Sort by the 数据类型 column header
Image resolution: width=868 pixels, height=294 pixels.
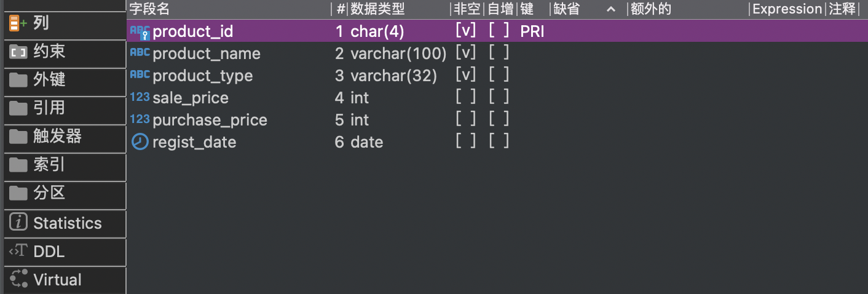pyautogui.click(x=377, y=9)
